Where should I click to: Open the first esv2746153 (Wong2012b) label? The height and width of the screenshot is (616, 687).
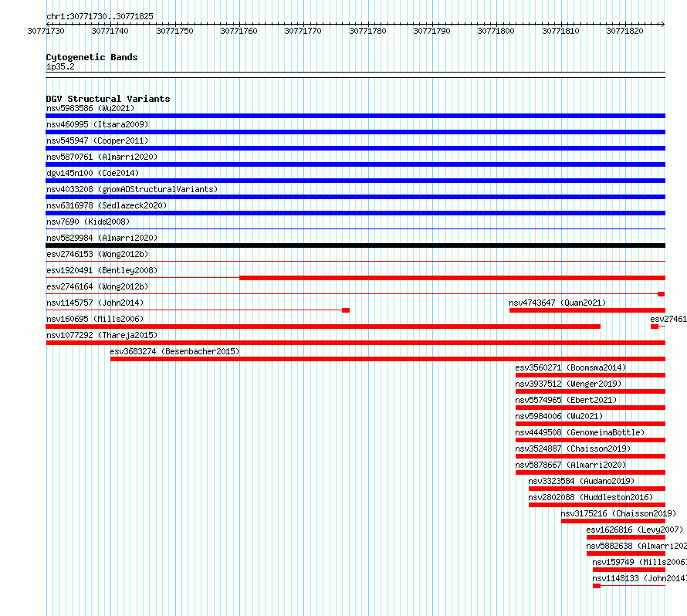pos(97,254)
